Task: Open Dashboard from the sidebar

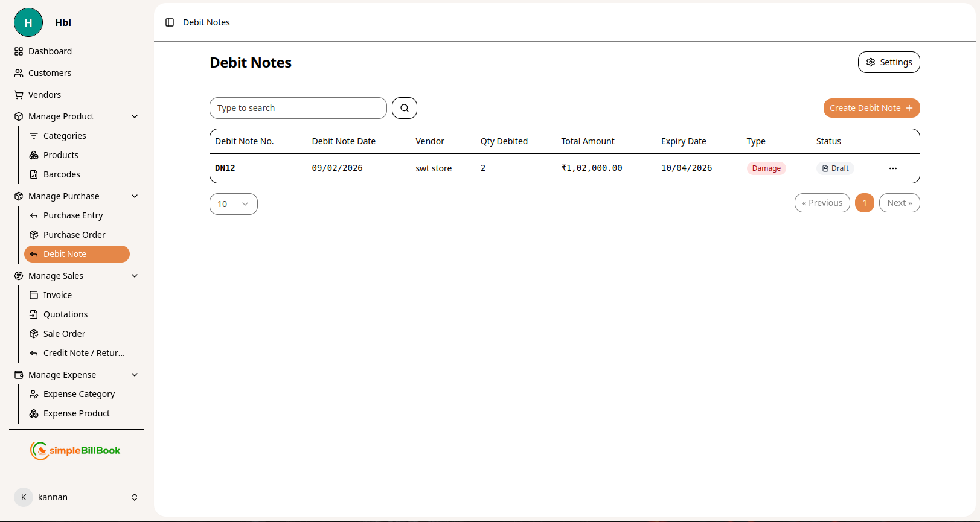Action: coord(50,51)
